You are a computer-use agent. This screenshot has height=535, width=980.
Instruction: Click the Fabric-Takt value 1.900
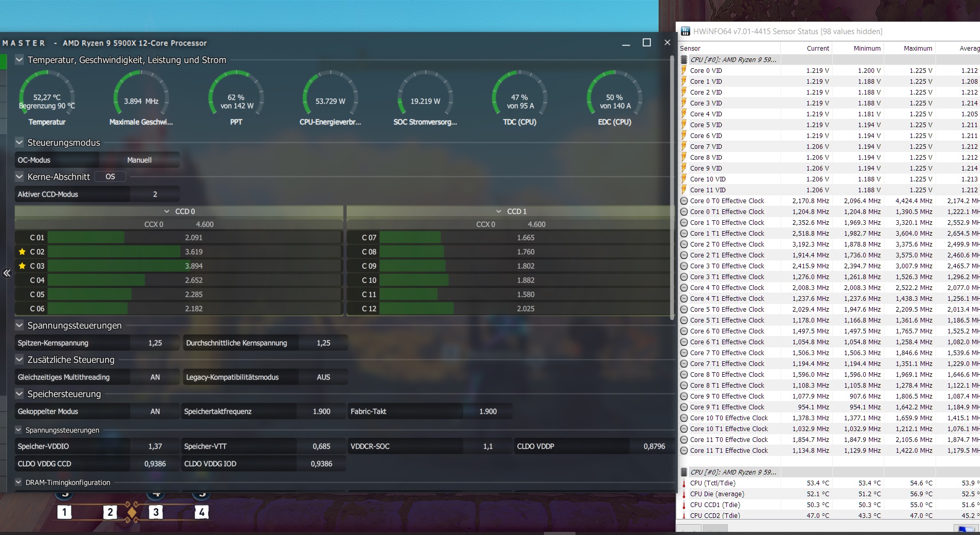(488, 411)
